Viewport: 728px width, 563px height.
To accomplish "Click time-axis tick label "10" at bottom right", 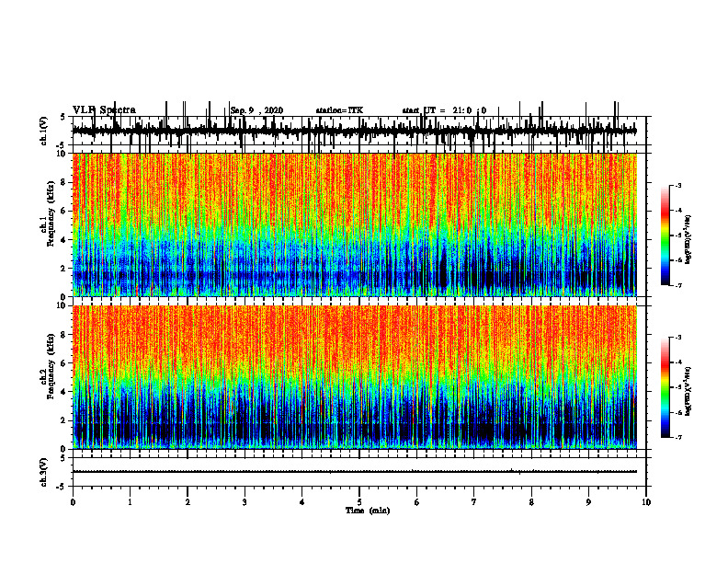I will (x=646, y=502).
